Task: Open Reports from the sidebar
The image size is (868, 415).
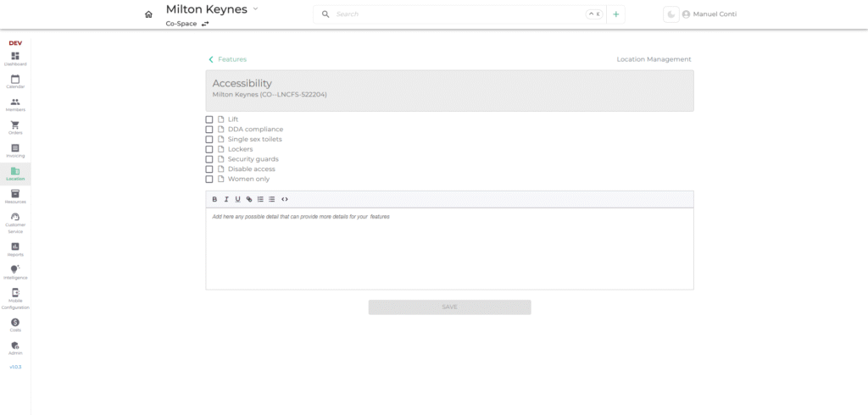Action: 15,249
